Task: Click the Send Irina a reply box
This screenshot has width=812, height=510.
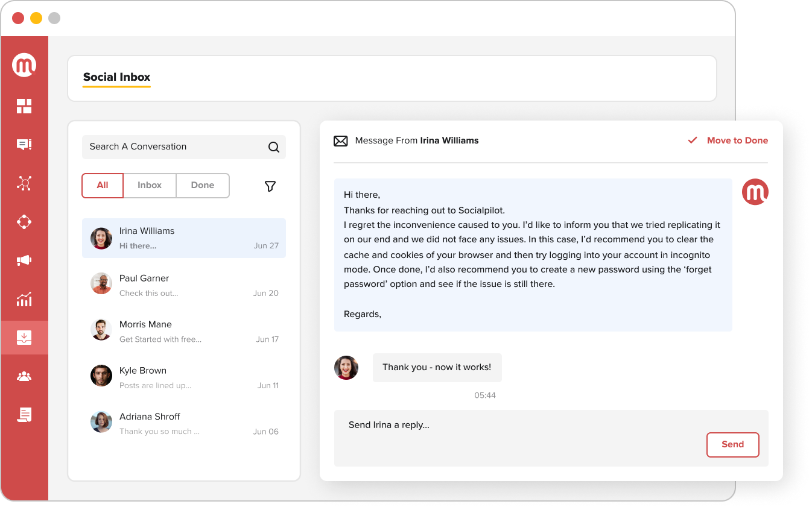Action: [x=551, y=438]
